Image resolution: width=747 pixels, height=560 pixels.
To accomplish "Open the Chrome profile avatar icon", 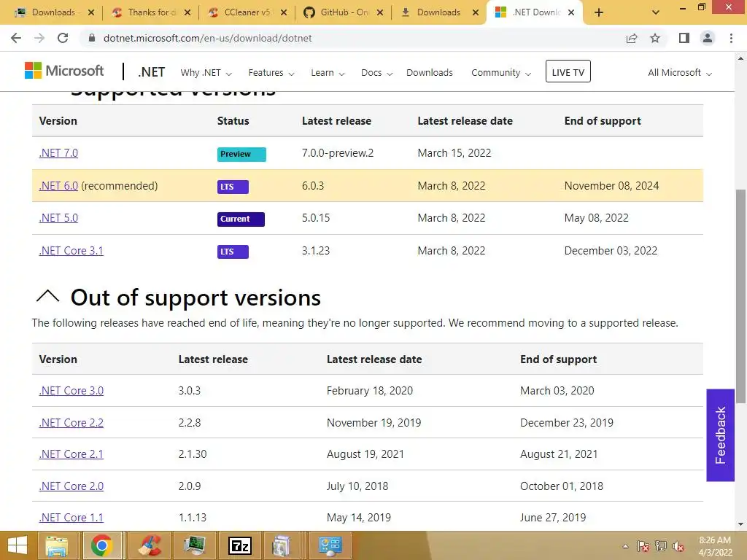I will [708, 38].
